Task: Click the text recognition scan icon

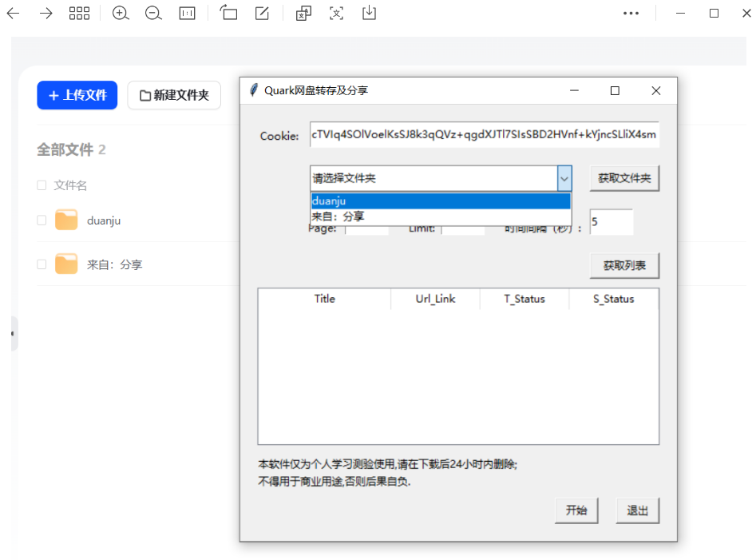Action: click(x=336, y=13)
